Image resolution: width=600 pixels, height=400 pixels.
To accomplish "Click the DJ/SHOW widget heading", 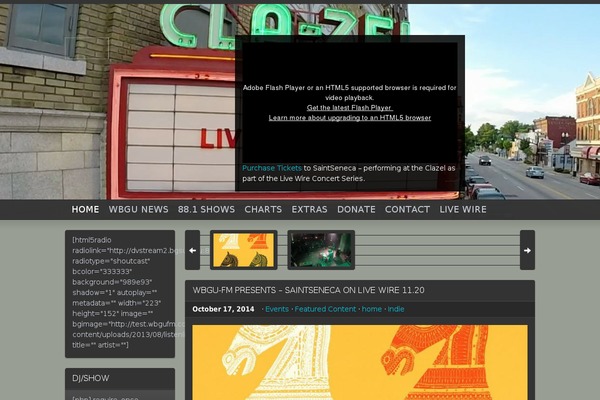I will click(91, 378).
